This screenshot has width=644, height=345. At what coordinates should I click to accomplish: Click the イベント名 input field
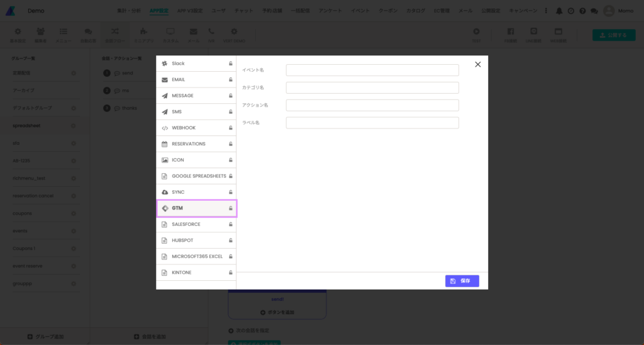[372, 71]
